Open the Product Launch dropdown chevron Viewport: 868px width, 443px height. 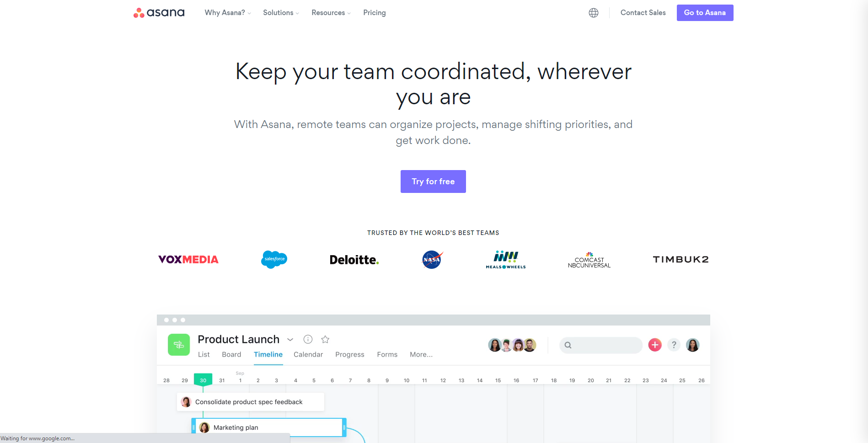point(290,340)
